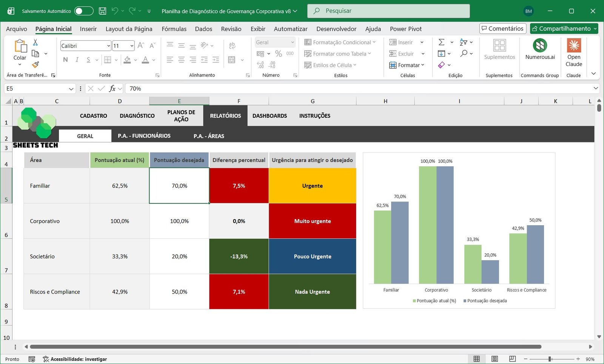
Task: Apply bold formatting with N button
Action: click(65, 60)
